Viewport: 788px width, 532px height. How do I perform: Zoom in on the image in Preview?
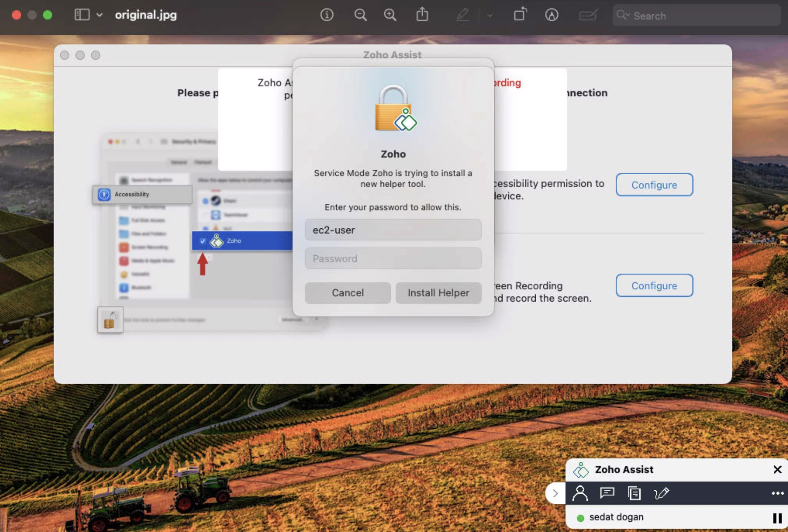coord(390,15)
